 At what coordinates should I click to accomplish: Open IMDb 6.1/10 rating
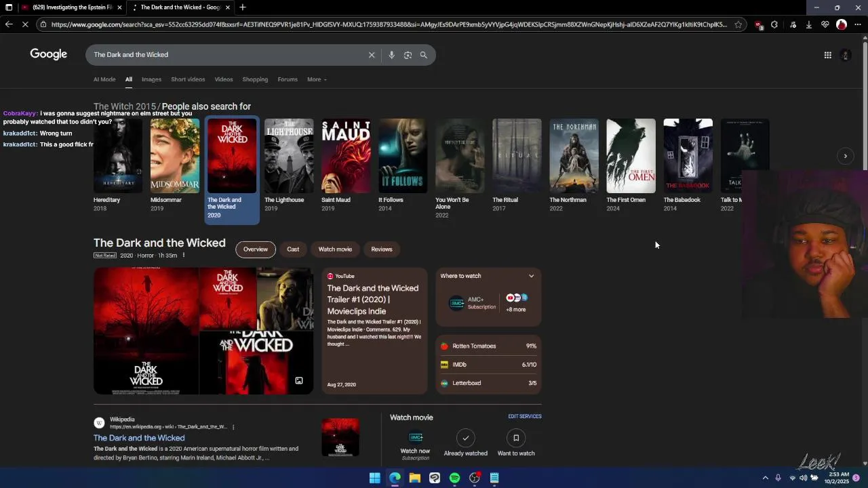[488, 365]
